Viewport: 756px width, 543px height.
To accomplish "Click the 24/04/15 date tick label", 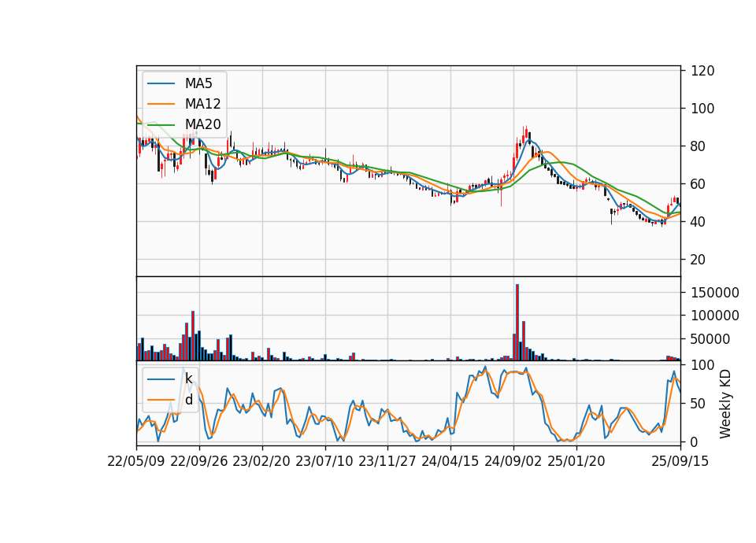I will 450,461.
